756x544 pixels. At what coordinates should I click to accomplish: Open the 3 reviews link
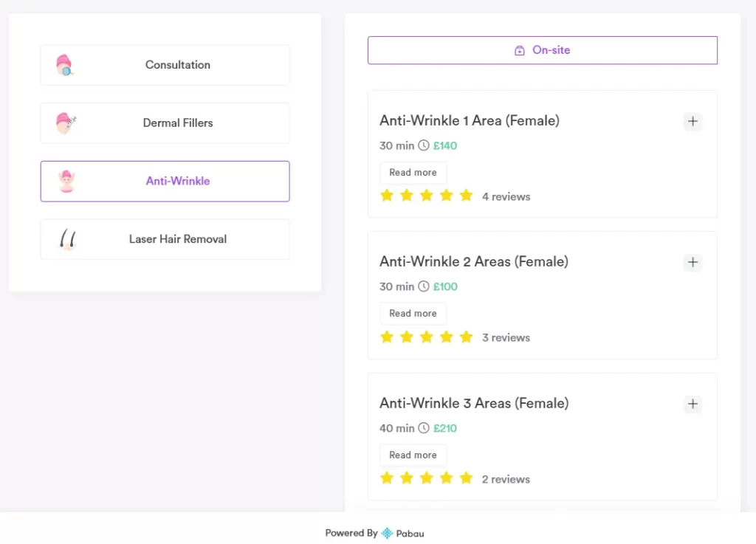506,337
